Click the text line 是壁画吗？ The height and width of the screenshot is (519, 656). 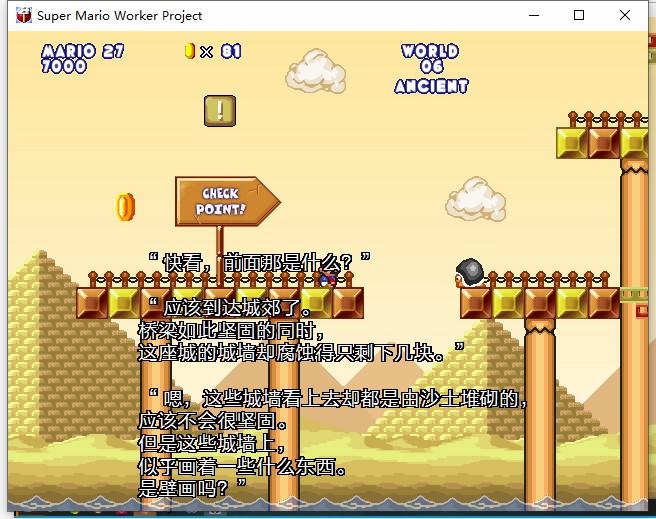tap(192, 488)
